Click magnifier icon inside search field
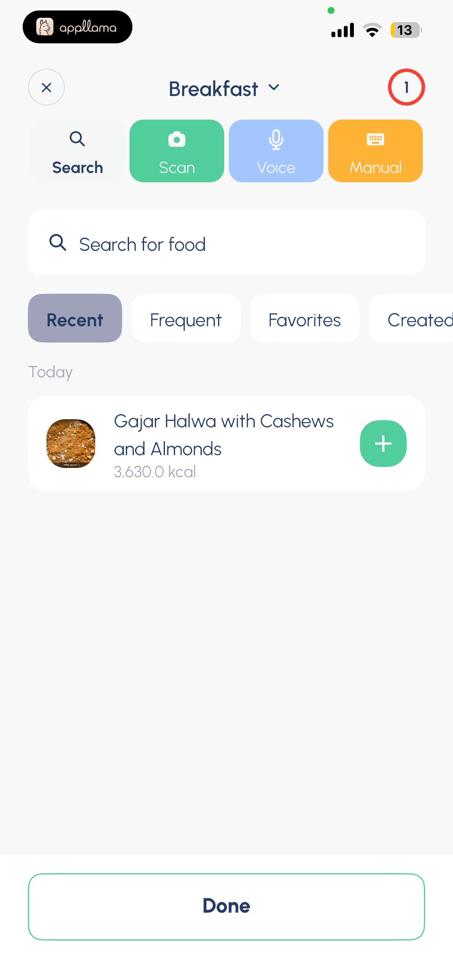 (58, 243)
